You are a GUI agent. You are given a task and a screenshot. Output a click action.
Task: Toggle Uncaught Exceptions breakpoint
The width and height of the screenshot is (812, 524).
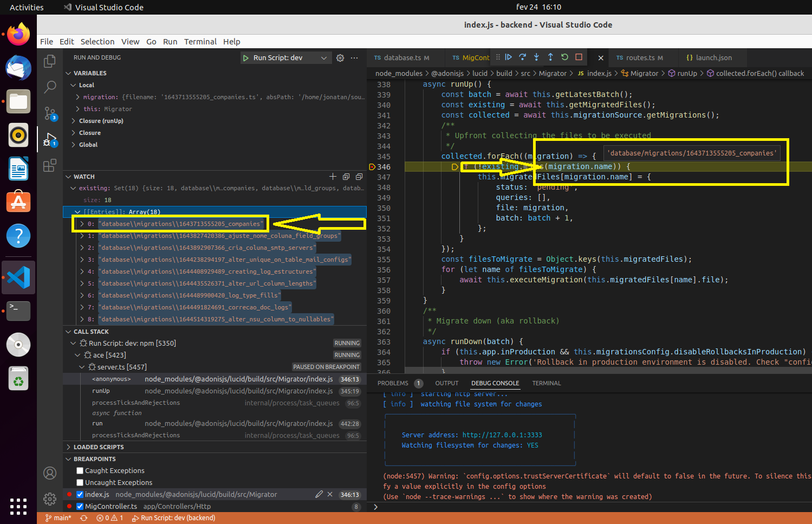pos(80,483)
